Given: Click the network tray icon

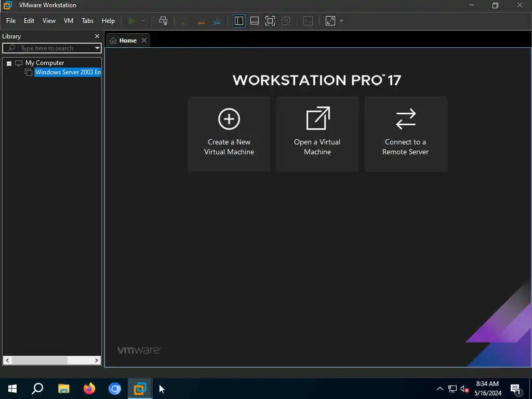Looking at the screenshot, I should click(x=453, y=389).
